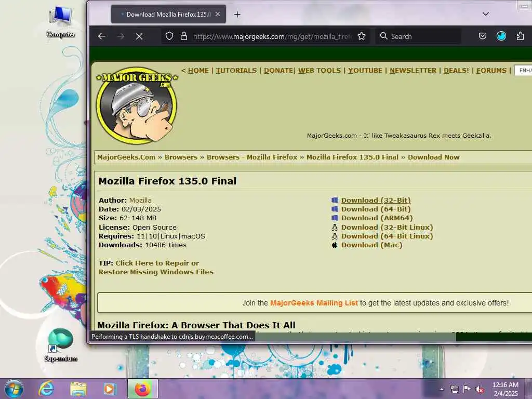
Task: Click the Download (64-Bit) link
Action: pos(376,209)
